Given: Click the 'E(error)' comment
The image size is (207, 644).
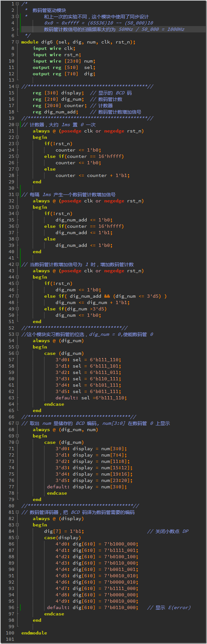Looking at the screenshot, I should tap(179, 607).
